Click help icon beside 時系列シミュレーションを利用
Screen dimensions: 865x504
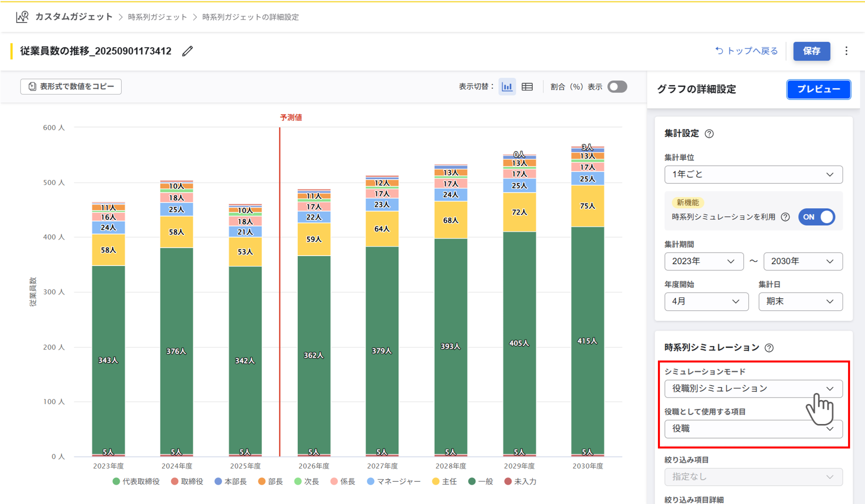(x=785, y=217)
